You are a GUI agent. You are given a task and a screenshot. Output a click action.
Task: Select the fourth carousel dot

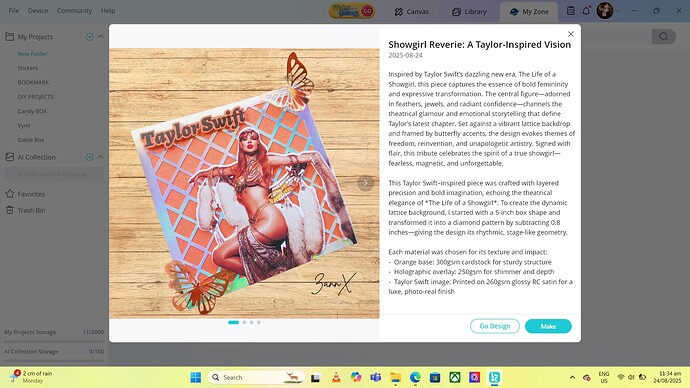pos(258,322)
